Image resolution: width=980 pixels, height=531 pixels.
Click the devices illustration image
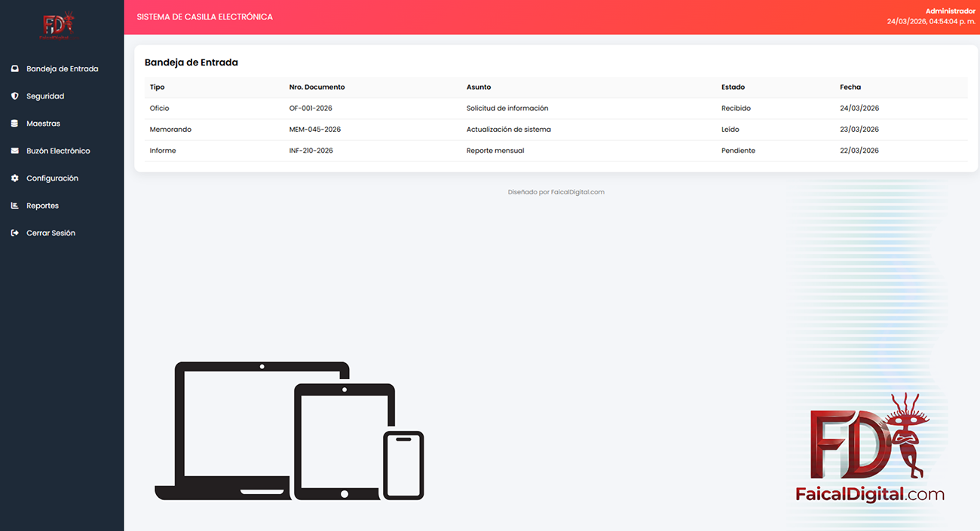tap(289, 431)
